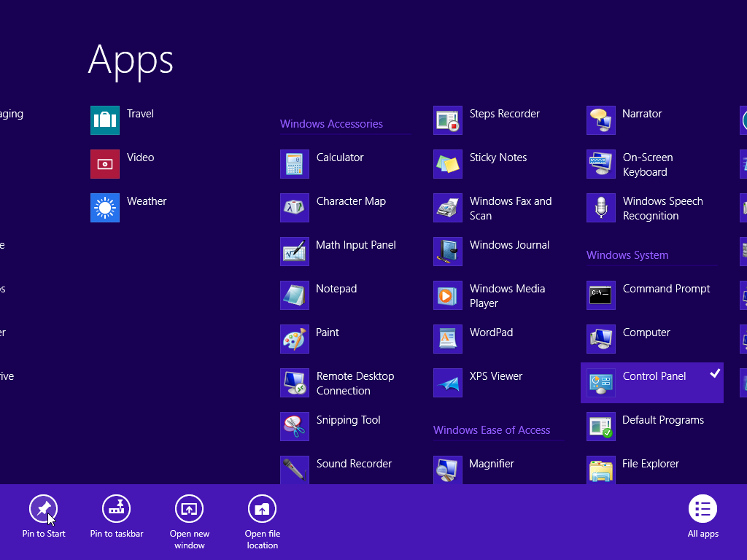Open the Notepad icon
The image size is (747, 560).
pyautogui.click(x=295, y=295)
